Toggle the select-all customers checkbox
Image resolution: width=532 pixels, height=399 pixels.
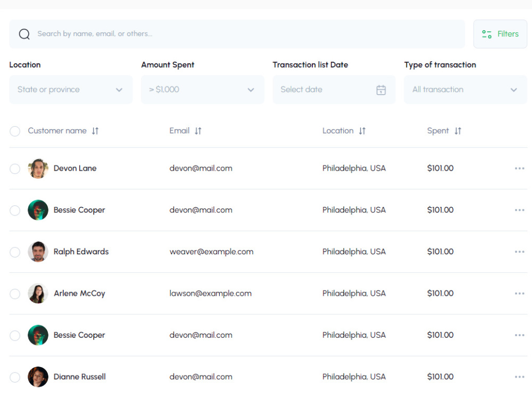[15, 131]
